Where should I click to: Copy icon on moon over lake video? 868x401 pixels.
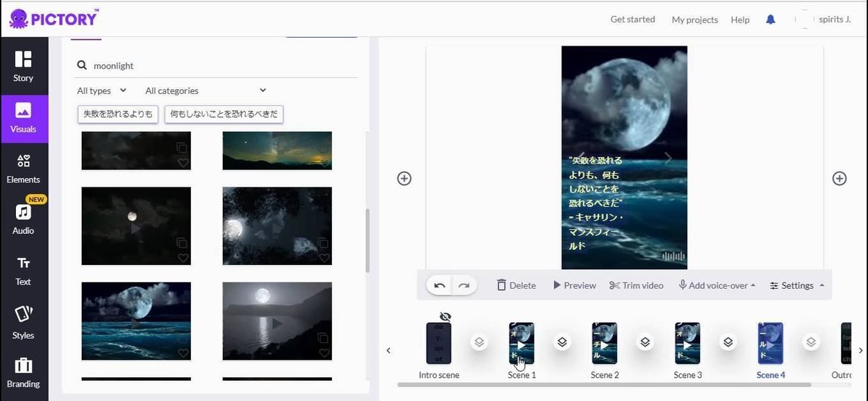pos(324,337)
